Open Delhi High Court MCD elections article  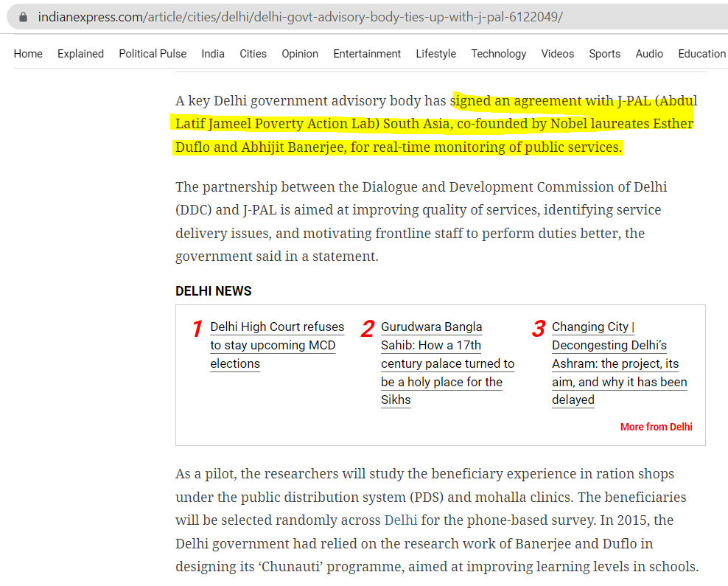[276, 345]
